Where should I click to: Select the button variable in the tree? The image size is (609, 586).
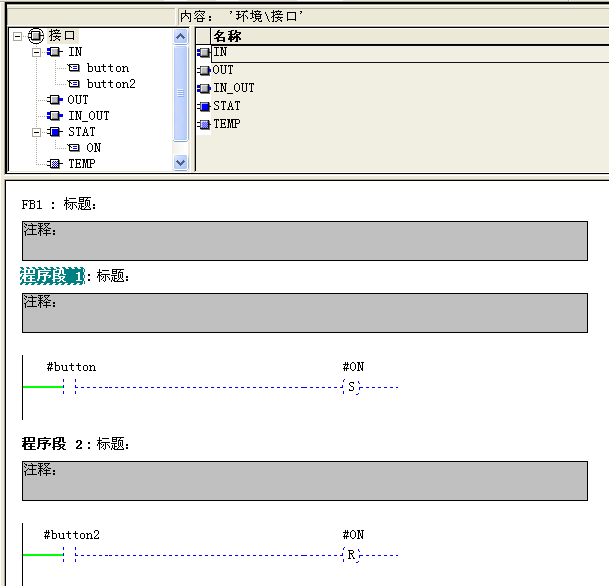pyautogui.click(x=107, y=68)
